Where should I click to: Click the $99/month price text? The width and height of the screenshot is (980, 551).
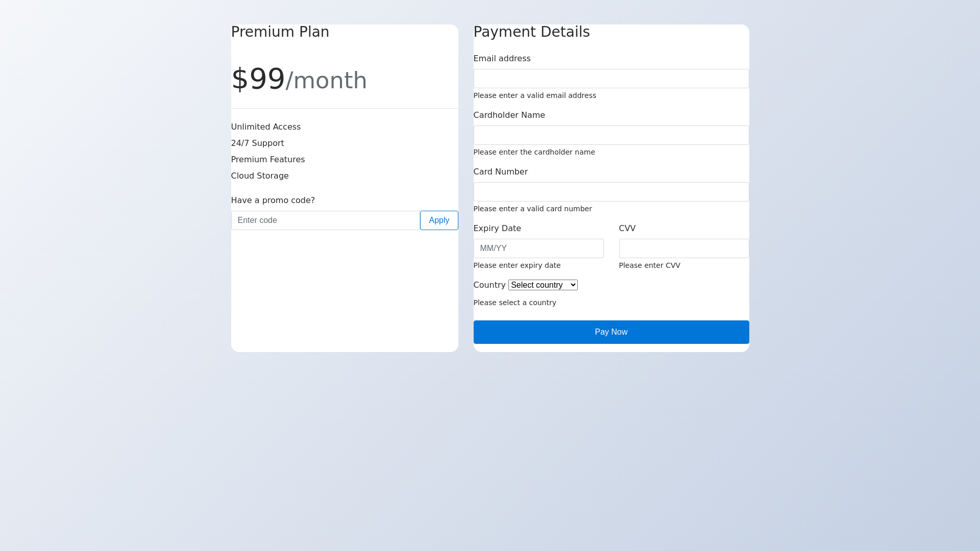coord(299,80)
